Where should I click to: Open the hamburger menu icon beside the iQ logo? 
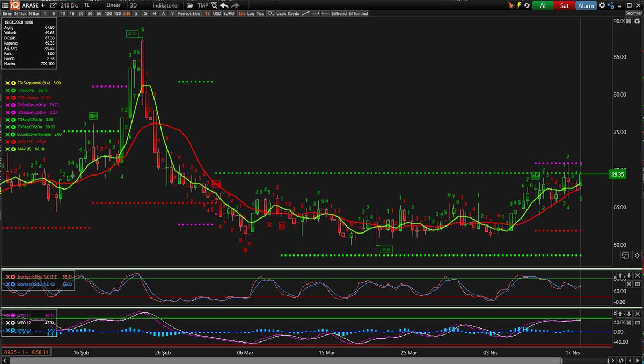[x=4, y=5]
